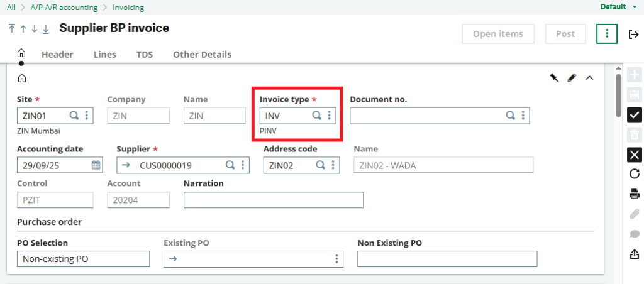Click the Existing PO jump arrow
This screenshot has height=284, width=644.
click(x=173, y=259)
